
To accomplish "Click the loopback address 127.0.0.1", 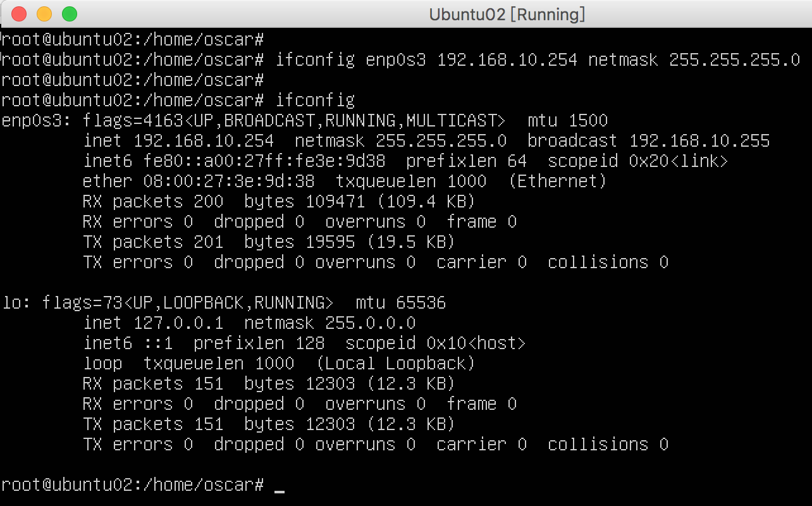I will click(x=178, y=323).
